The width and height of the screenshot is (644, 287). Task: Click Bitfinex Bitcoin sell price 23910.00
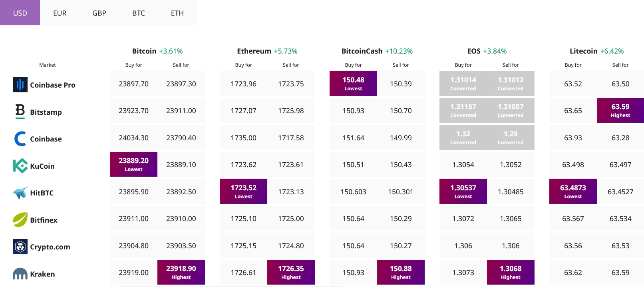(x=181, y=218)
